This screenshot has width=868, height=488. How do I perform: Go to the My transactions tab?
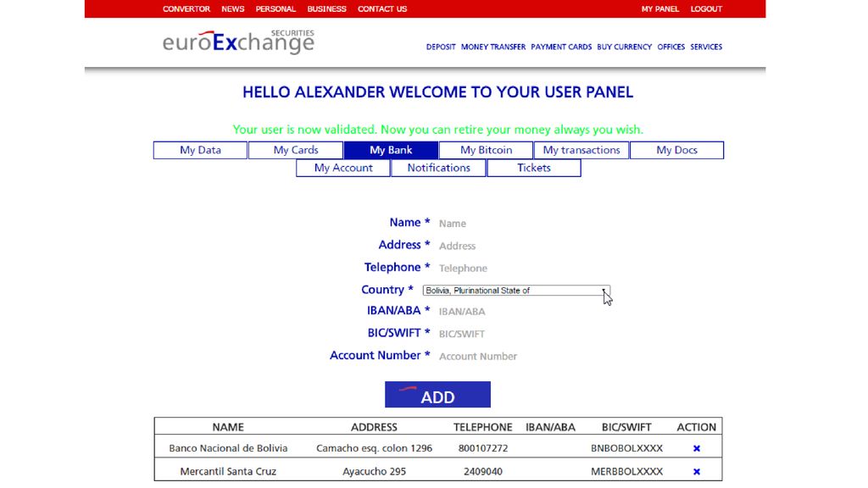(581, 150)
